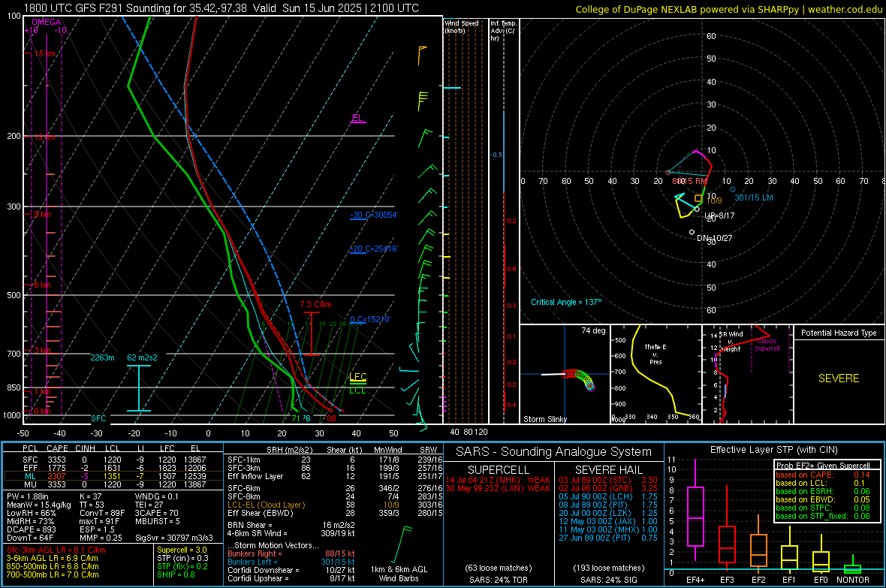Click the DN=10/27 Corfidi vector label
The image size is (886, 588).
coord(714,239)
